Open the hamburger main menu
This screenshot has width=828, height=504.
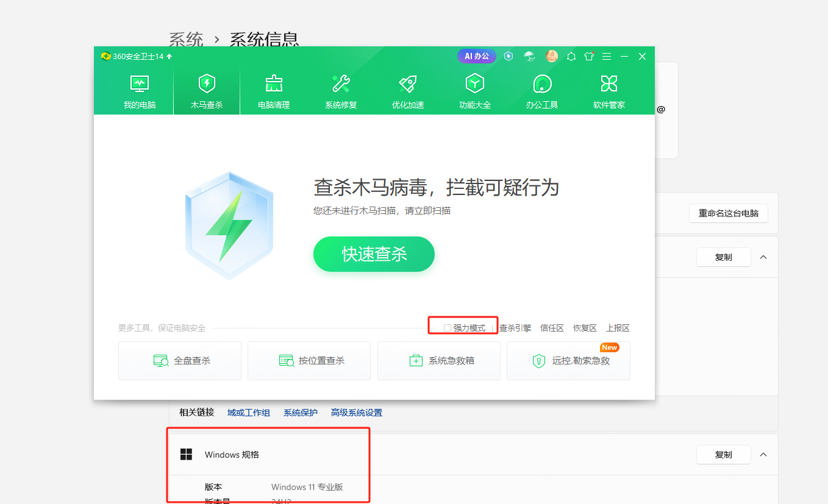607,56
